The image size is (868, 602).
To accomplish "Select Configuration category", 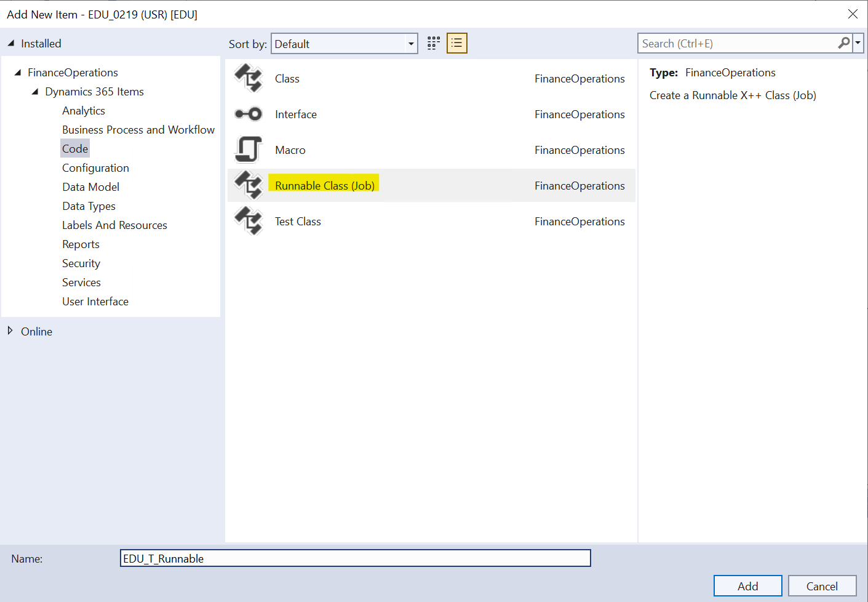I will coord(95,168).
